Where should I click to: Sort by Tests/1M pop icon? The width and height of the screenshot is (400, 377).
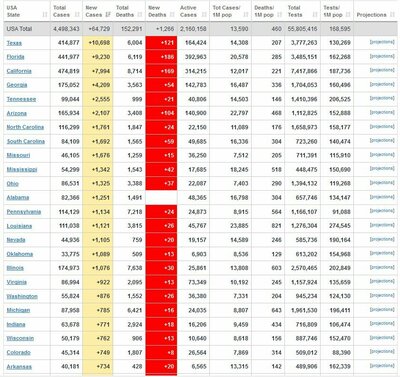coord(348,15)
